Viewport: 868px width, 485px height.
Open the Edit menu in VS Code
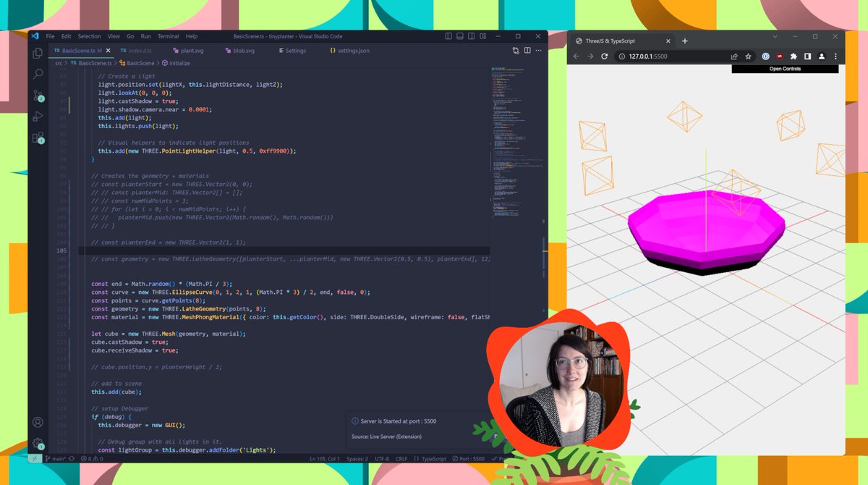67,36
